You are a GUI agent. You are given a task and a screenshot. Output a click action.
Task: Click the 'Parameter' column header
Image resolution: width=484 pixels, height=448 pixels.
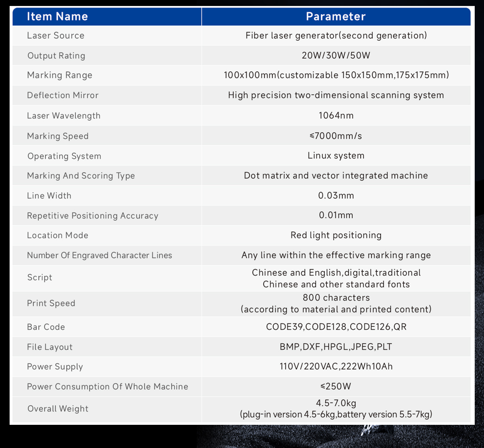(x=336, y=16)
